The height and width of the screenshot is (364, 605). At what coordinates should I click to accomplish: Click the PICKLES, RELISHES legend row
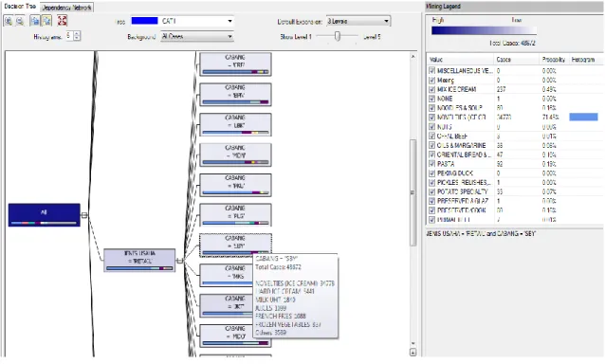pyautogui.click(x=514, y=182)
